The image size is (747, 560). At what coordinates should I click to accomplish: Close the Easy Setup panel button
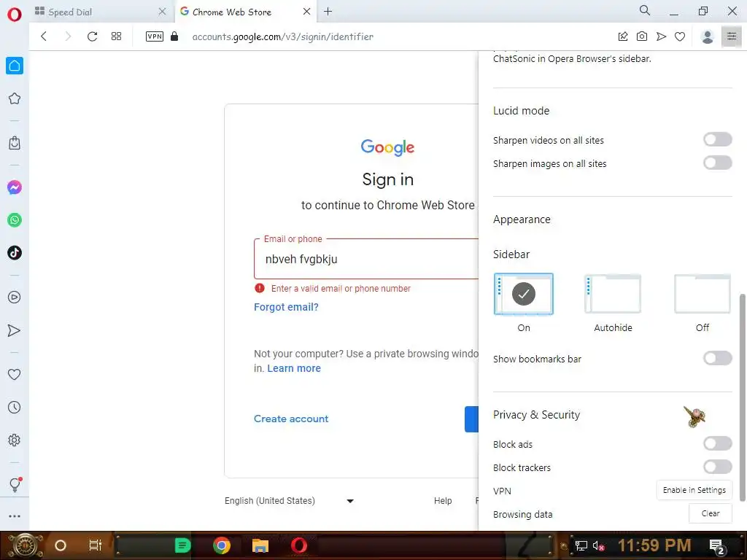point(732,36)
